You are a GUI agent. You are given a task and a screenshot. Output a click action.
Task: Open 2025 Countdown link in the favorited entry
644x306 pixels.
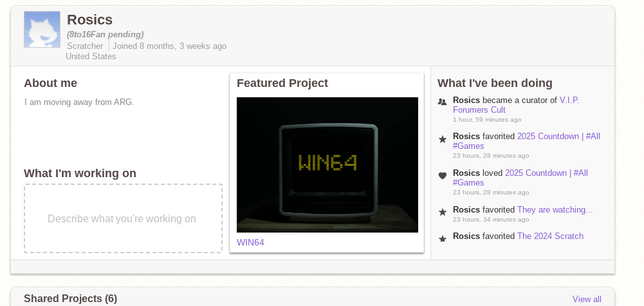click(558, 136)
